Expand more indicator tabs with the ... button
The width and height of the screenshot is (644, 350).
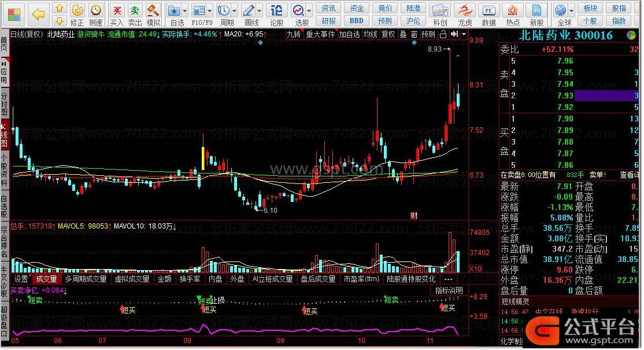(448, 279)
